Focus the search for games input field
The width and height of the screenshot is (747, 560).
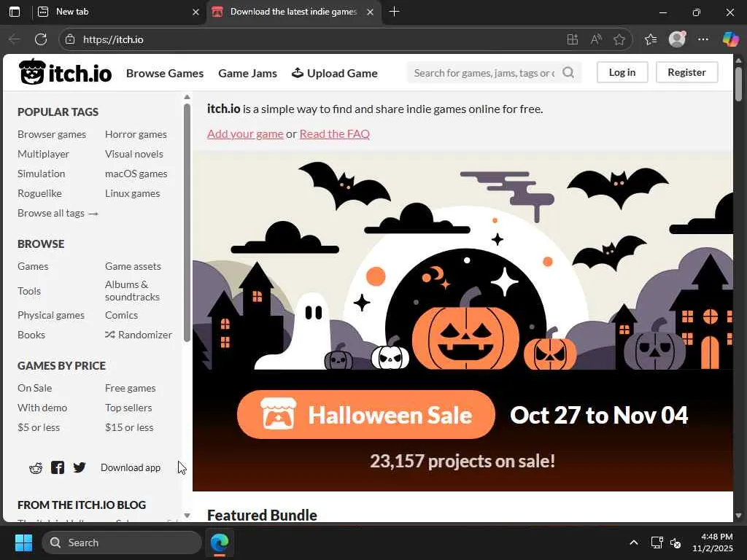484,73
